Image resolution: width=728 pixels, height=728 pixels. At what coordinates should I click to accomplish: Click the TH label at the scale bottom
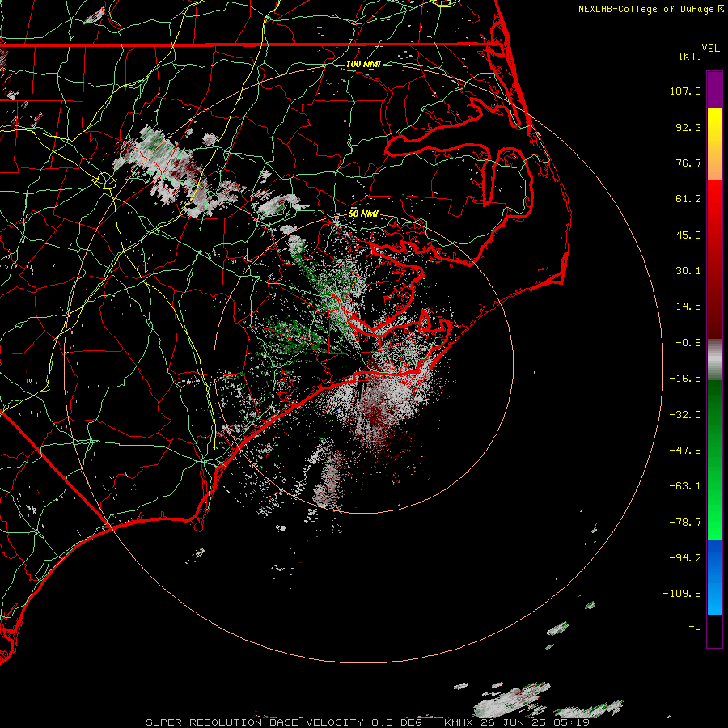tap(695, 630)
